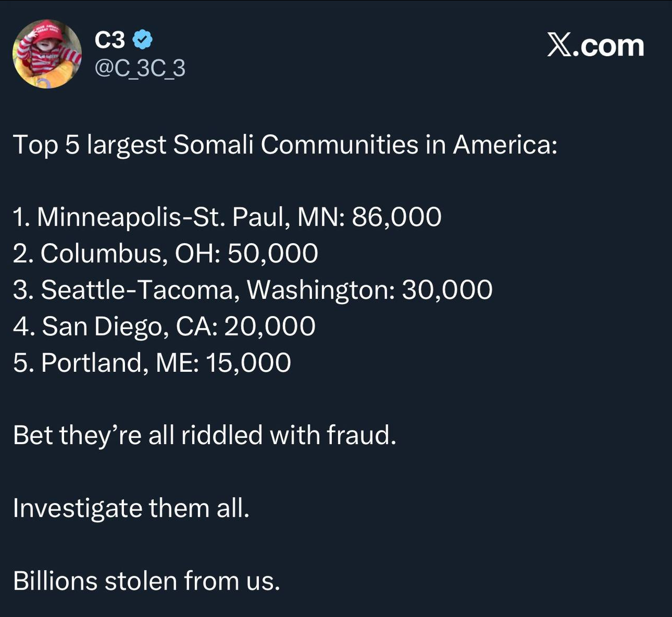Click the "Top 5 largest Somali Communities" heading
The image size is (672, 617).
[285, 144]
